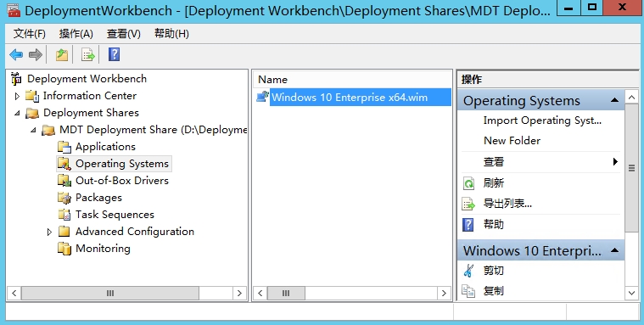Select the Operating Systems tree item
Viewport: 644px width, 325px height.
[x=122, y=164]
